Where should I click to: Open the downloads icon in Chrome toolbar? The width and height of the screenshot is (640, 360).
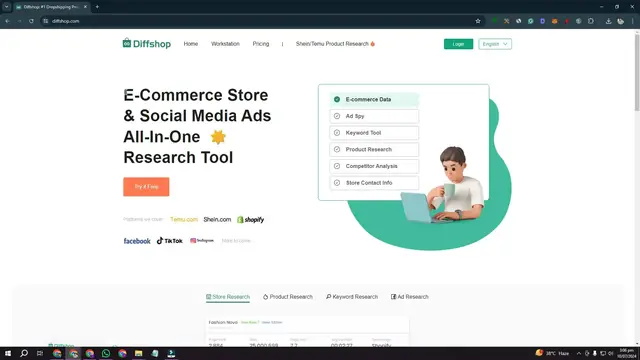[x=608, y=21]
